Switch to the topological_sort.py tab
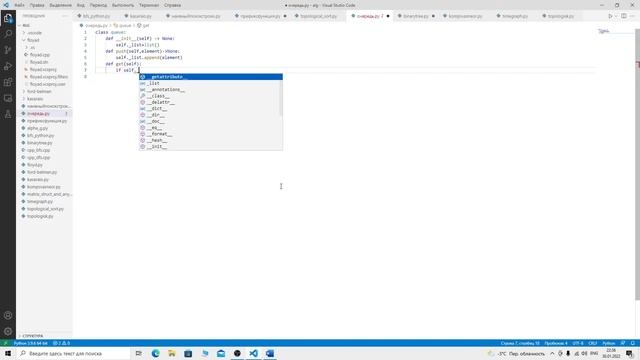The image size is (640, 360). pyautogui.click(x=318, y=16)
